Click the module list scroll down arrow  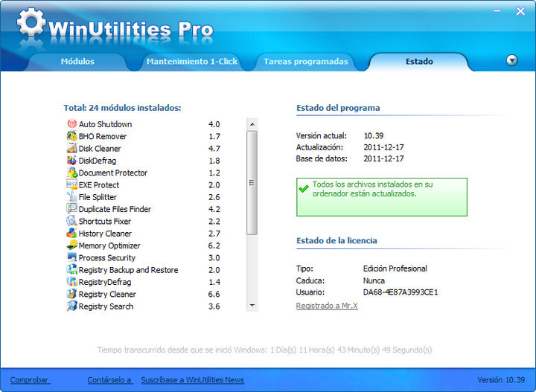coord(252,305)
